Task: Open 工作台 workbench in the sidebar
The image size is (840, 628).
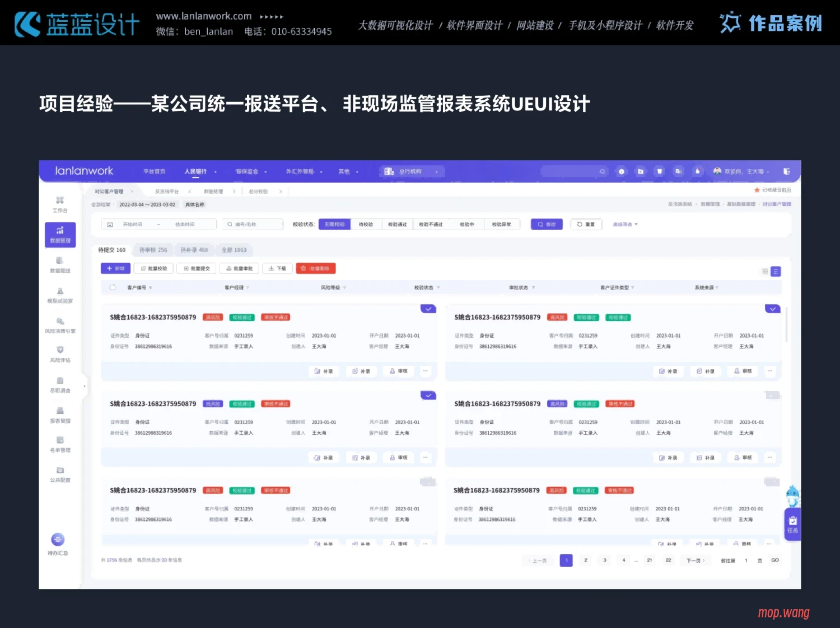Action: [x=60, y=204]
